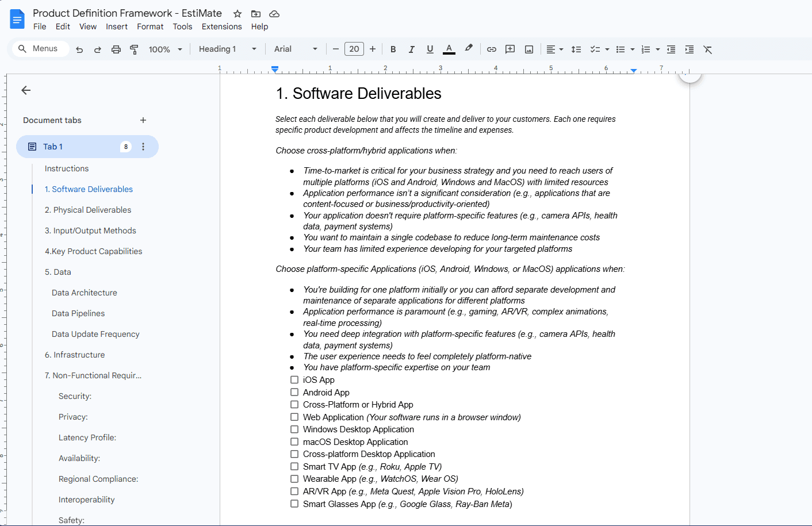Increase font size with plus button
The image size is (812, 526).
coord(373,49)
